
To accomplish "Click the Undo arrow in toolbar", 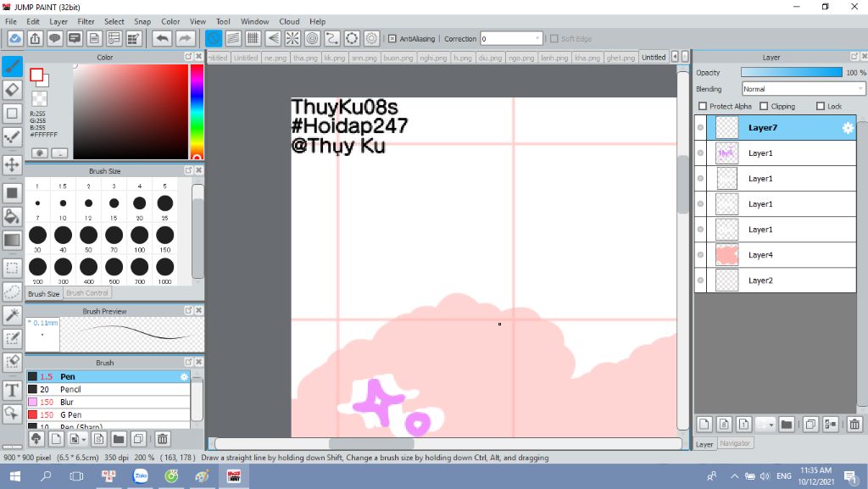I will click(x=162, y=39).
